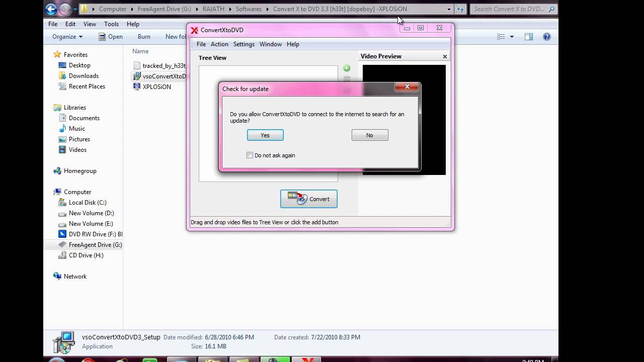Viewport: 644px width, 362px height.
Task: Click the change your view icon
Action: (501, 37)
